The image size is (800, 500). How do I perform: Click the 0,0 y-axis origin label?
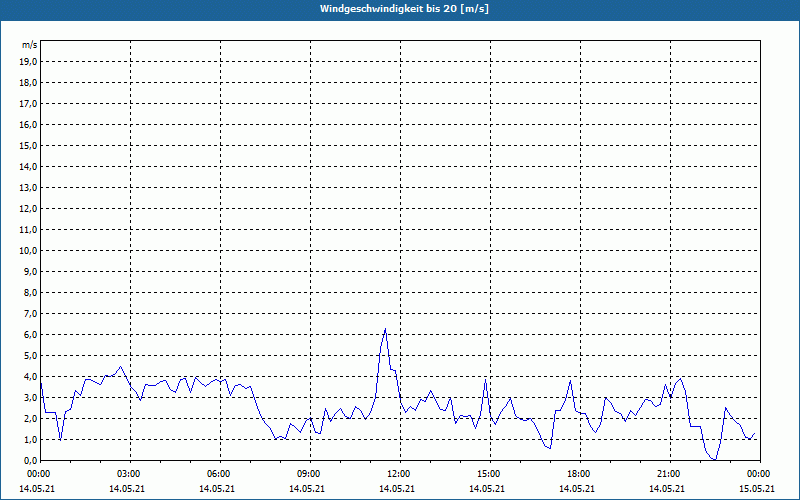(30, 460)
